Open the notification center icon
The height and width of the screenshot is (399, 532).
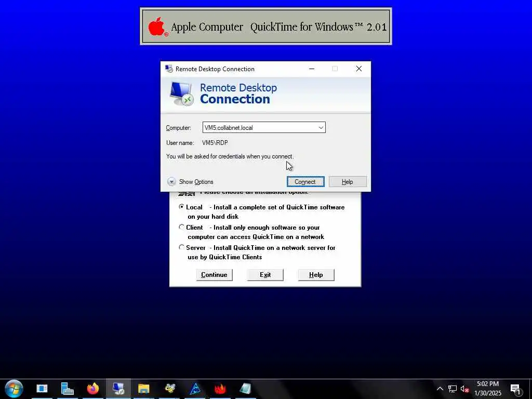515,389
